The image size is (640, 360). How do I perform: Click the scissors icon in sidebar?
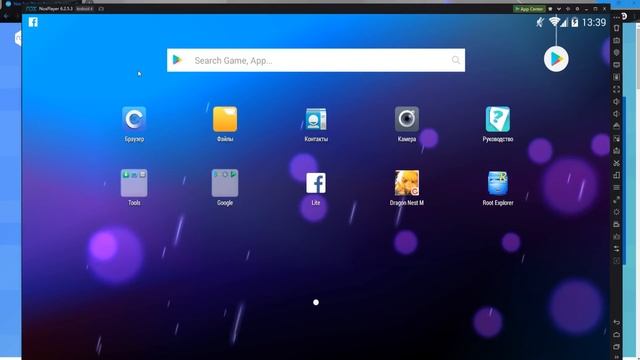click(x=616, y=163)
